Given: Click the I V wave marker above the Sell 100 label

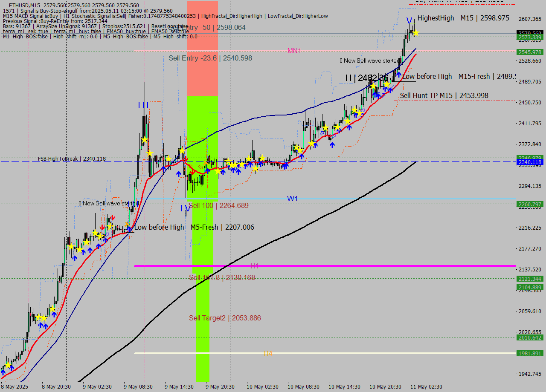Looking at the screenshot, I should (x=186, y=209).
